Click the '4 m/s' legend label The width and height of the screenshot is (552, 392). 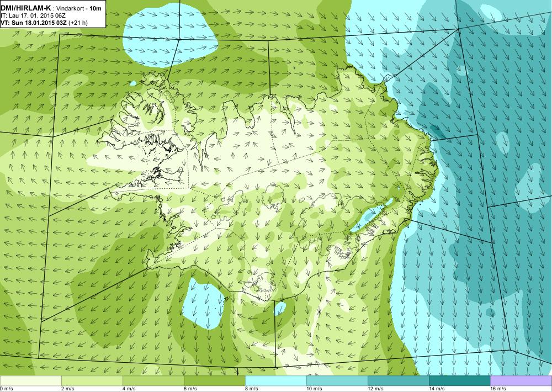click(x=129, y=389)
